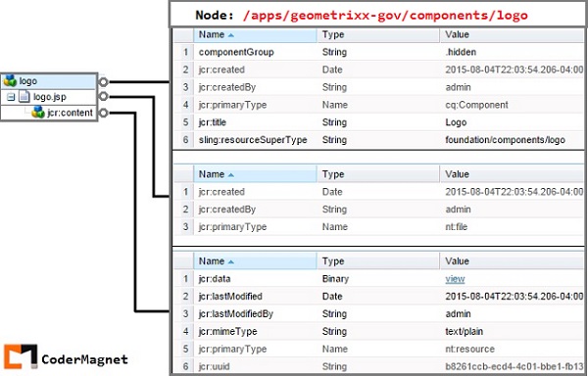
Task: Click the b8261ccb uuid value cell
Action: tap(514, 366)
